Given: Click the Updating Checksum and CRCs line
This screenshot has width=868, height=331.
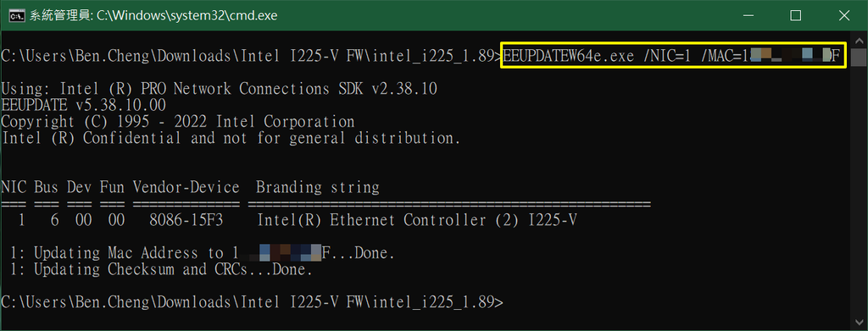Looking at the screenshot, I should coord(162,271).
